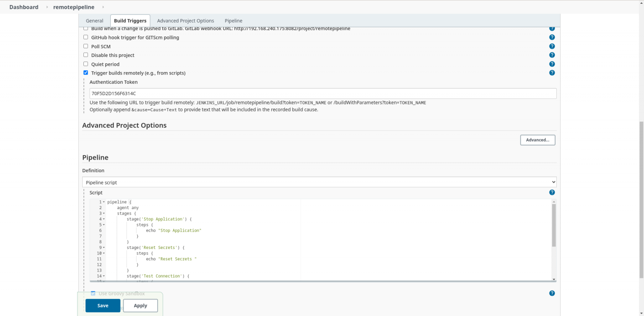The height and width of the screenshot is (316, 644).
Task: Enable the Poll SCM trigger
Action: [86, 46]
